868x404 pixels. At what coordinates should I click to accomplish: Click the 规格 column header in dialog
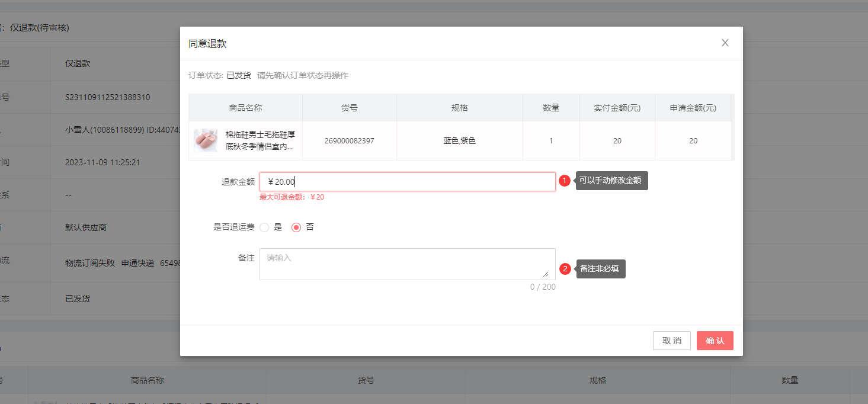click(459, 108)
